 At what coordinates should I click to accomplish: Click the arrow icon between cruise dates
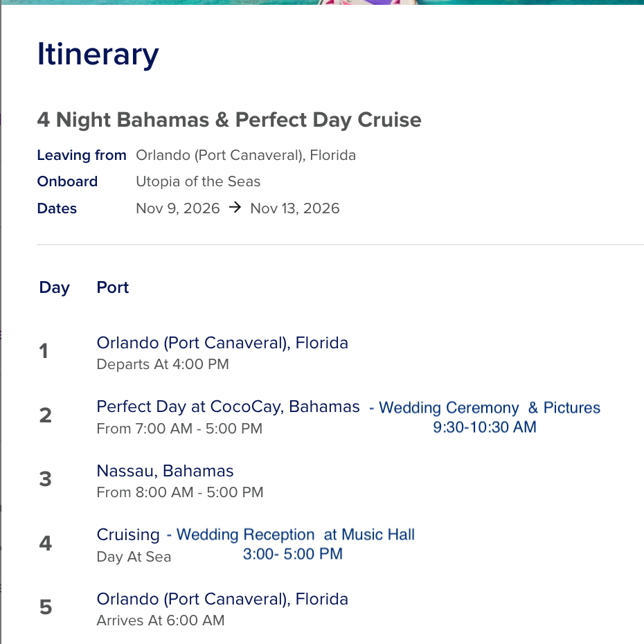click(x=235, y=208)
